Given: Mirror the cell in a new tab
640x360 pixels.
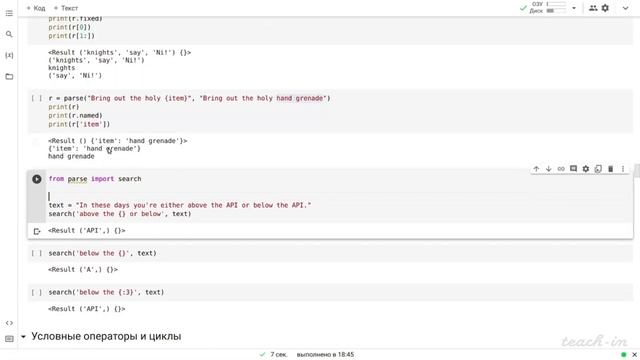Looking at the screenshot, I should (x=598, y=169).
